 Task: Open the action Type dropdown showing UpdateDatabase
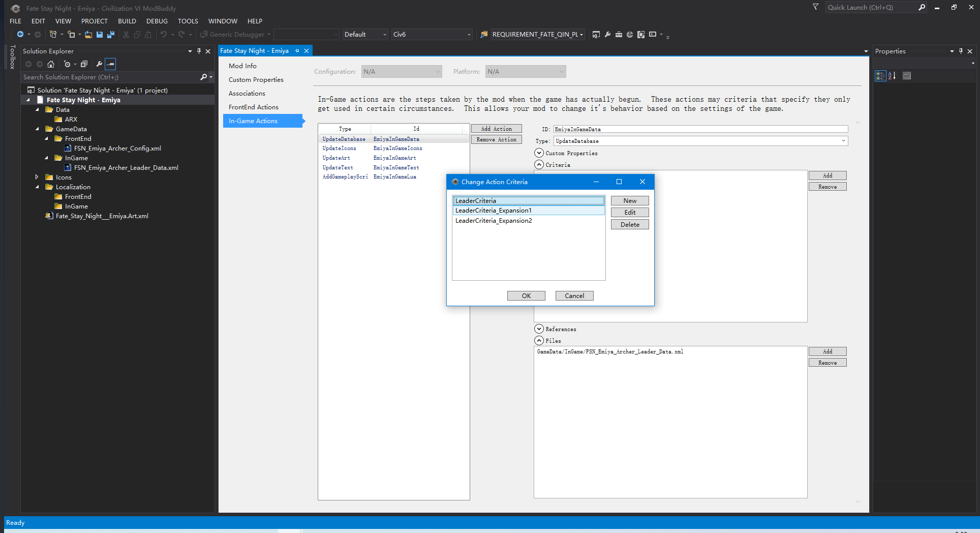701,141
